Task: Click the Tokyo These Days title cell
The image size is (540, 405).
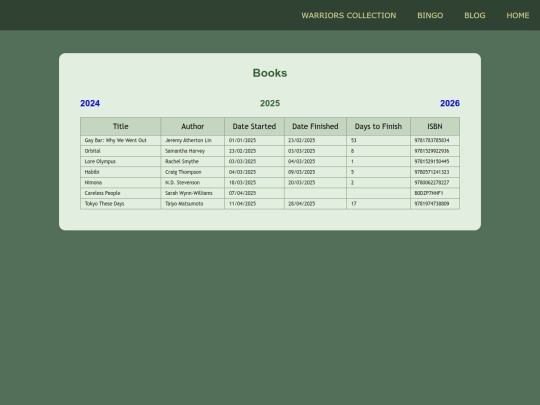Action: (x=121, y=204)
